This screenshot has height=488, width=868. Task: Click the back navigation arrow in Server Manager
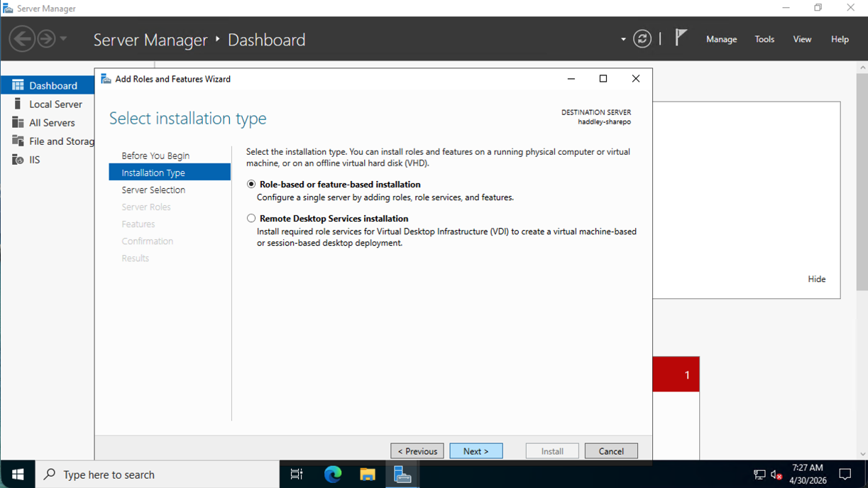click(x=22, y=38)
